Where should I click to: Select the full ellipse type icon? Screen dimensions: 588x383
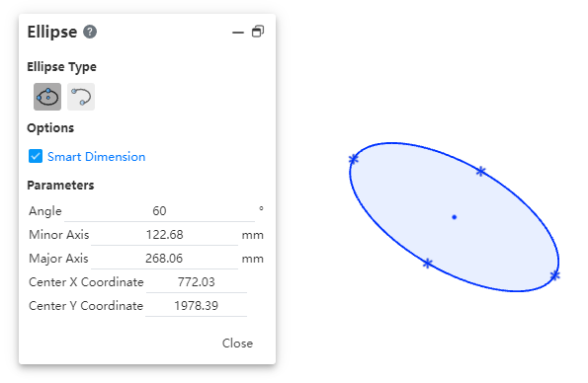click(47, 97)
